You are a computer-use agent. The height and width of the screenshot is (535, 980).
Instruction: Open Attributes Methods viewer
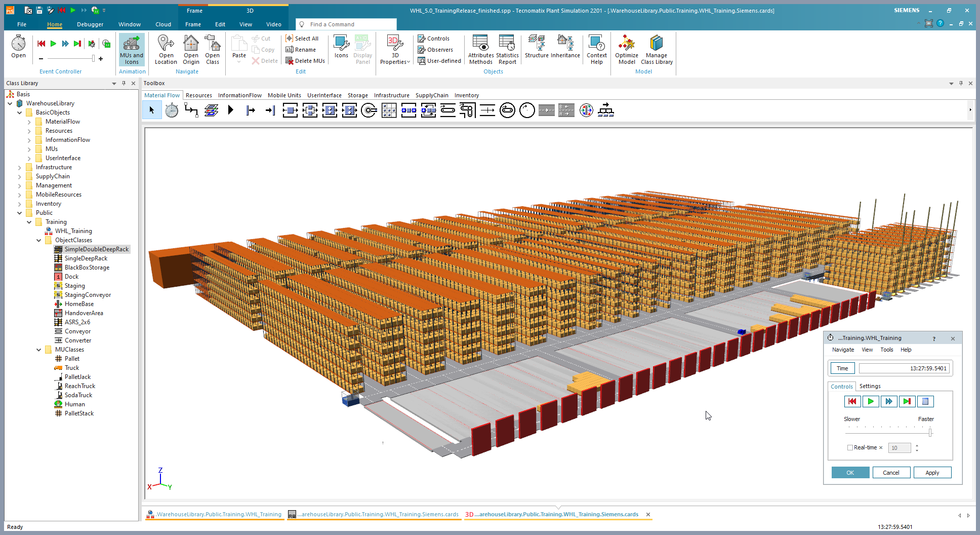click(480, 50)
